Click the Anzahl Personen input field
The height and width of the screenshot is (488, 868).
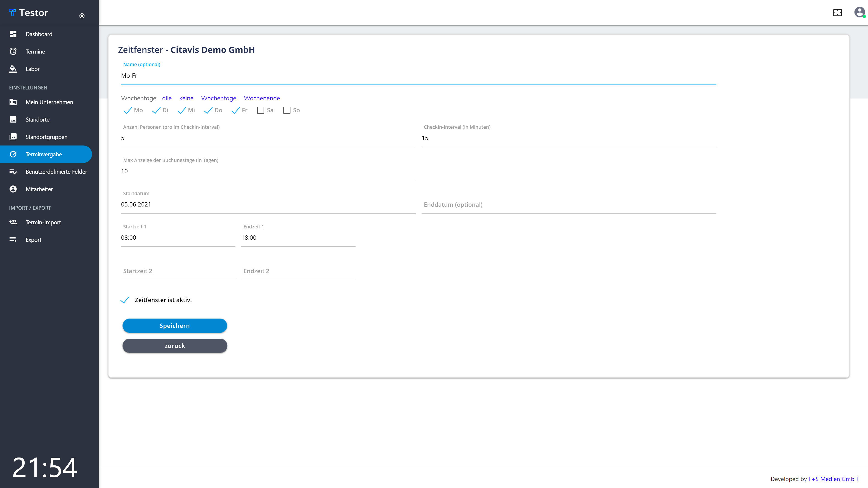click(268, 138)
